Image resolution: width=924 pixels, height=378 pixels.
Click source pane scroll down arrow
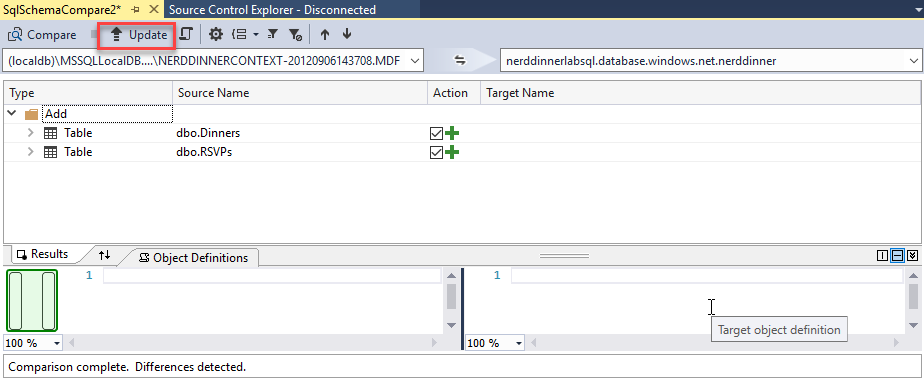pyautogui.click(x=451, y=325)
